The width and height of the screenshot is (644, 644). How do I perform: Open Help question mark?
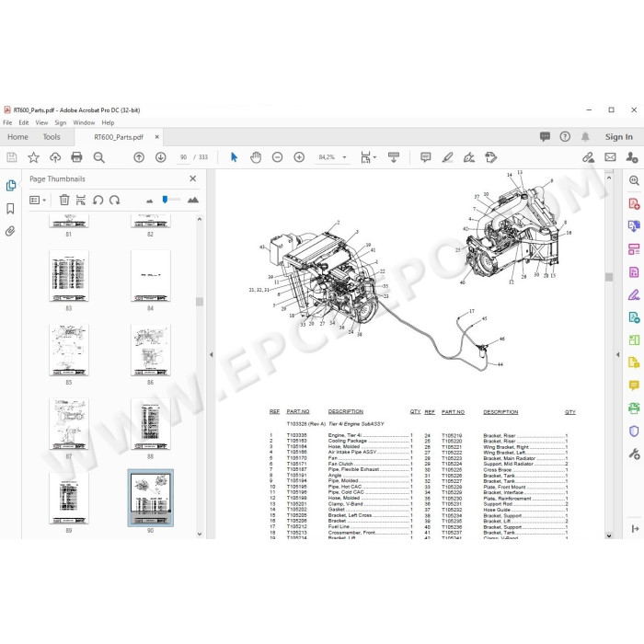click(x=565, y=137)
